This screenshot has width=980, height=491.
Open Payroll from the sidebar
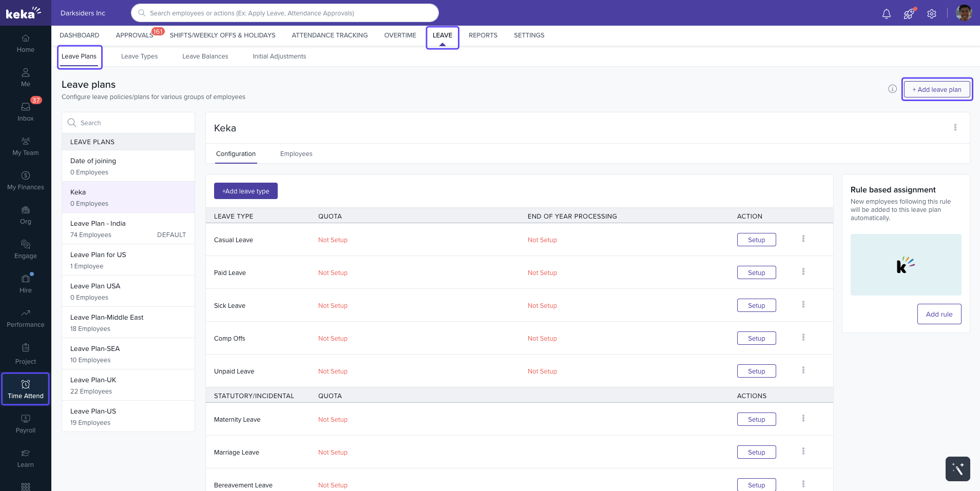(26, 423)
